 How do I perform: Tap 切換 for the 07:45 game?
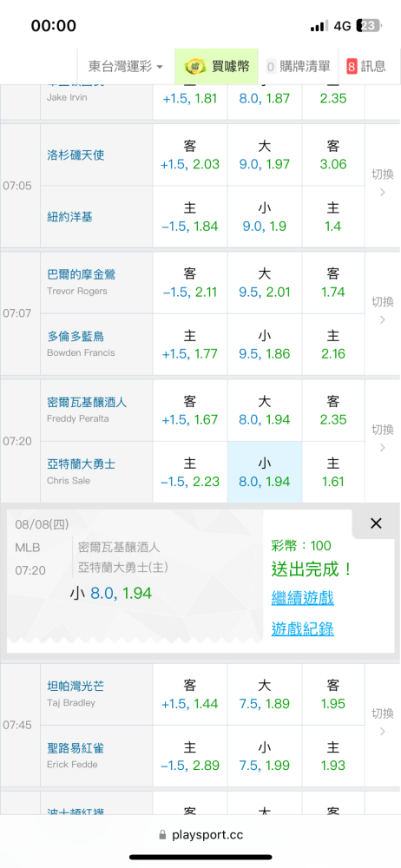382,722
